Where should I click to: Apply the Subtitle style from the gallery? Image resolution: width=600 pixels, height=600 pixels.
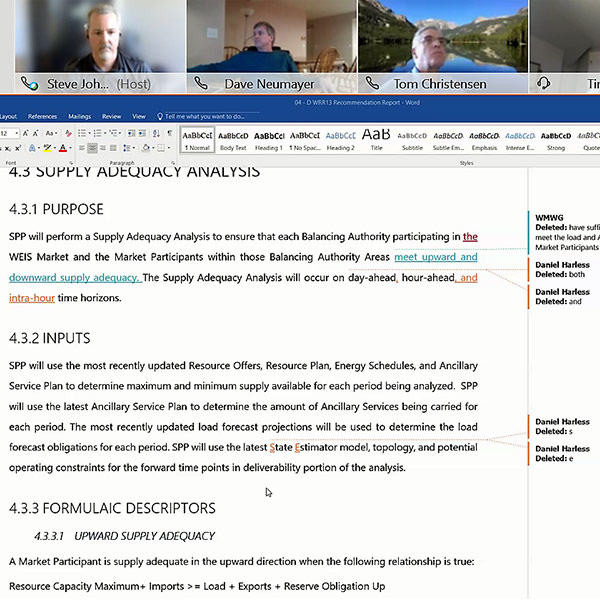click(412, 140)
